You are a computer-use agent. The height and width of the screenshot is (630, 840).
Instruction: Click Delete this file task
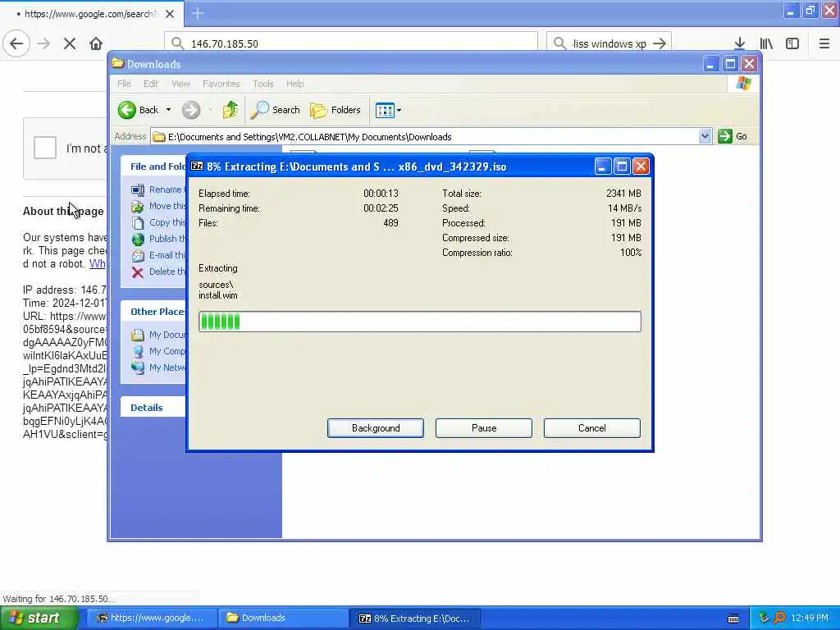160,272
